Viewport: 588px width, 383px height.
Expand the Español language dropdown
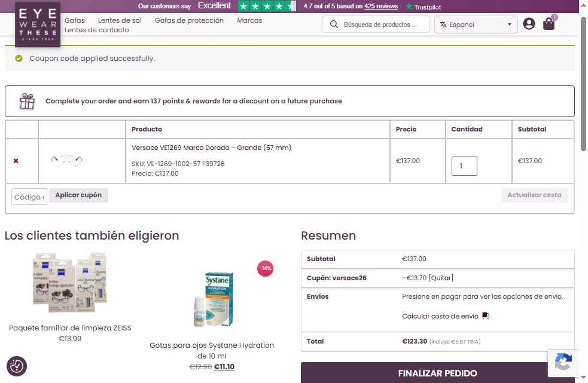[x=476, y=24]
